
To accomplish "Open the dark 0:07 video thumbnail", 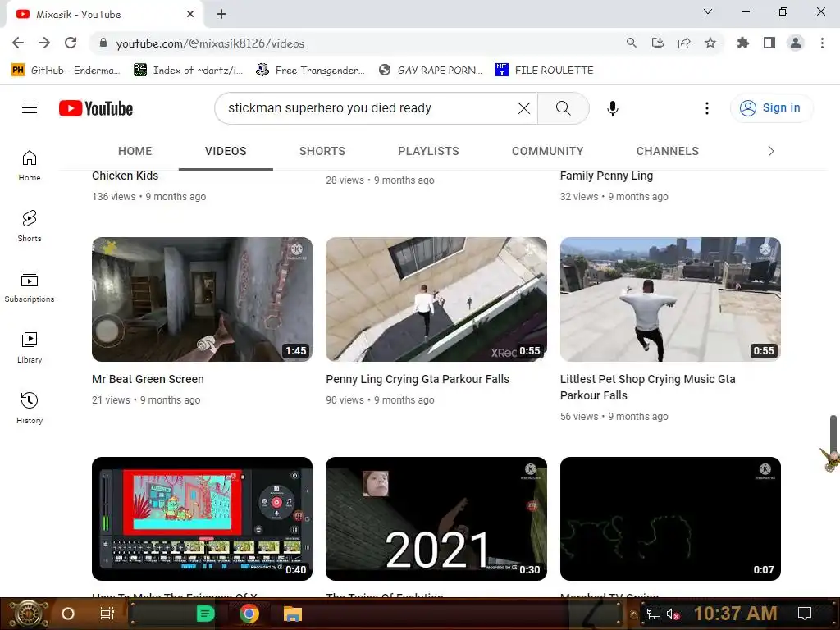I will coord(670,518).
